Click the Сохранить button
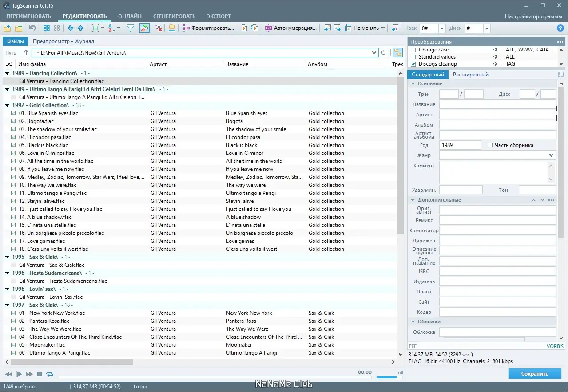Screen dimensions: 568x392 point(535,374)
